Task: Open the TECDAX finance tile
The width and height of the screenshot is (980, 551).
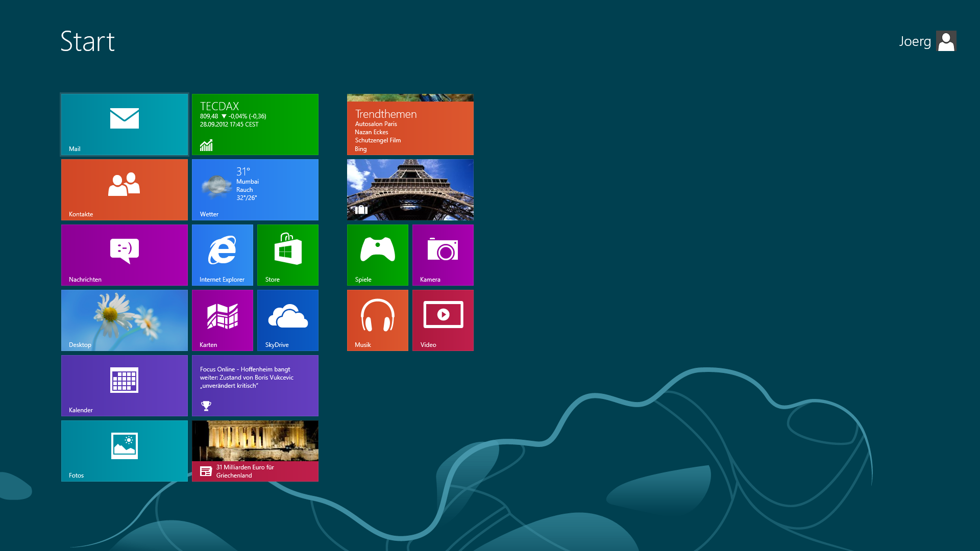Action: (x=255, y=124)
